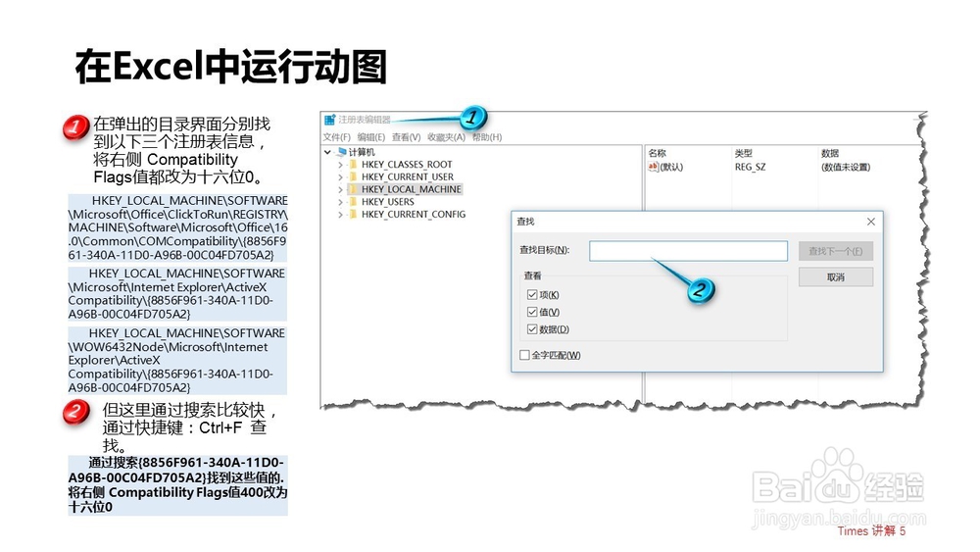The height and width of the screenshot is (552, 980).
Task: Open the 查看(V) menu
Action: (407, 137)
